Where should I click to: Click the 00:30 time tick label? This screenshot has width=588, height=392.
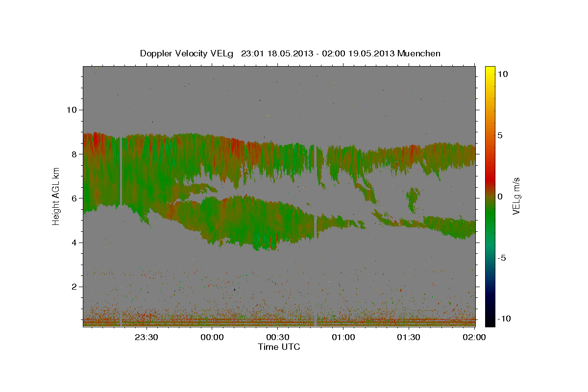277,337
